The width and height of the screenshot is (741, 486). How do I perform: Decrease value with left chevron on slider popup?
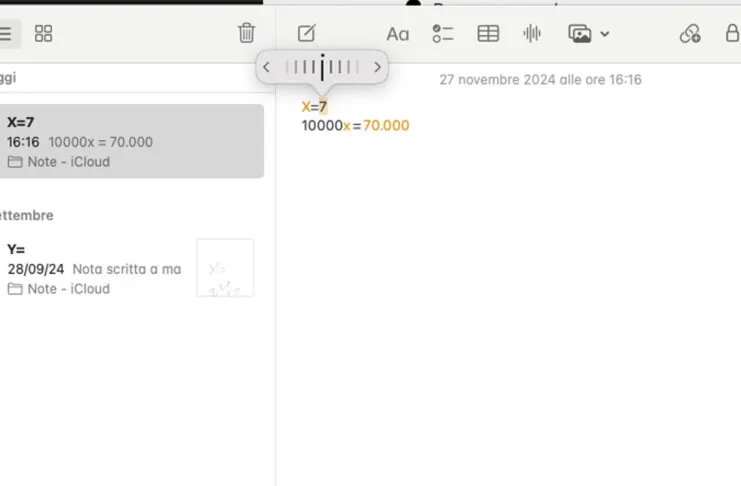click(x=266, y=67)
